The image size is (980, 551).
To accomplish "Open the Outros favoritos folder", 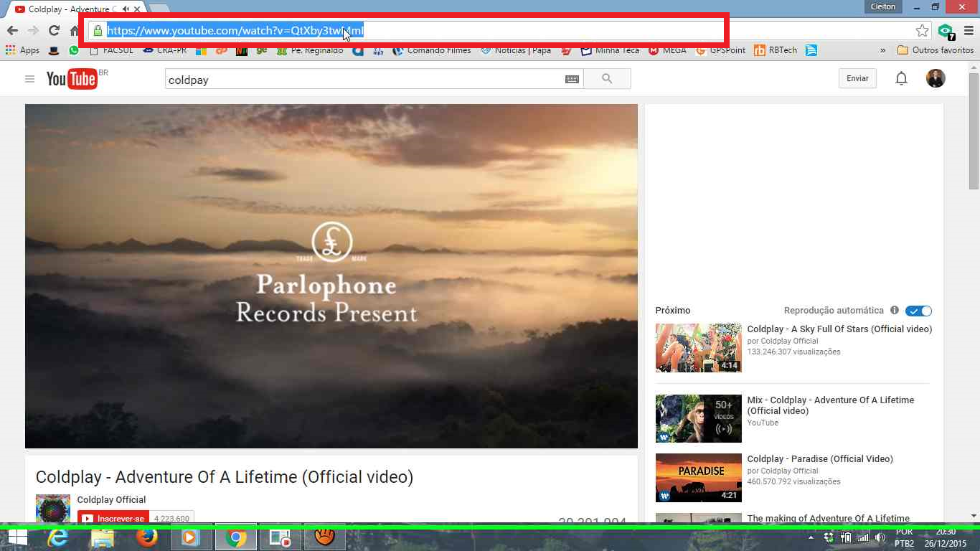I will (x=936, y=50).
